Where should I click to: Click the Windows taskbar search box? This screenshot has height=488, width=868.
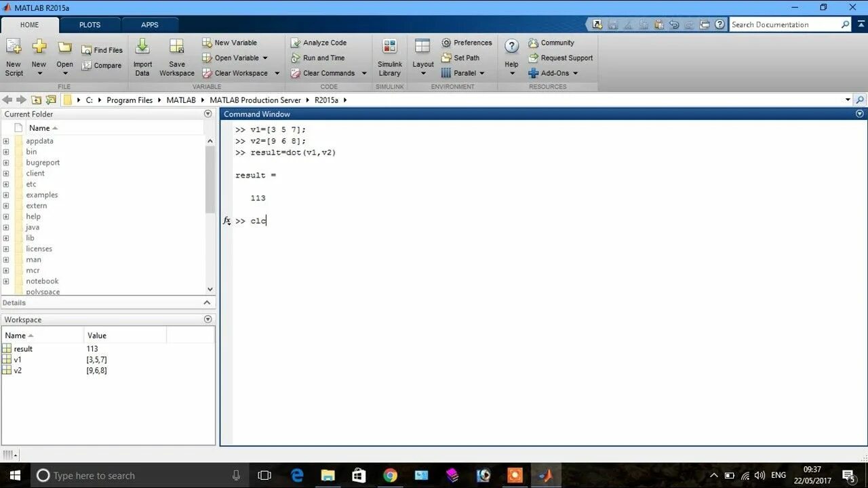tap(140, 476)
